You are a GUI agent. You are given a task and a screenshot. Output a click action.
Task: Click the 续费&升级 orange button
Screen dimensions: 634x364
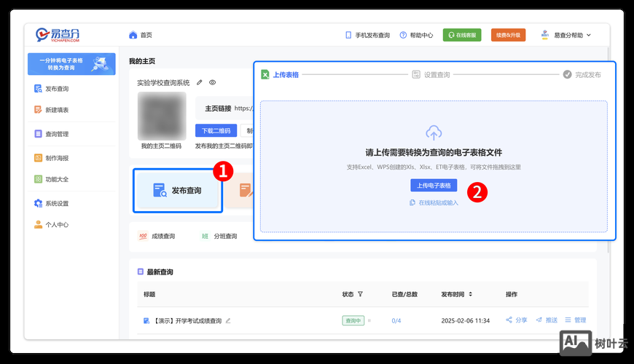[x=508, y=35]
